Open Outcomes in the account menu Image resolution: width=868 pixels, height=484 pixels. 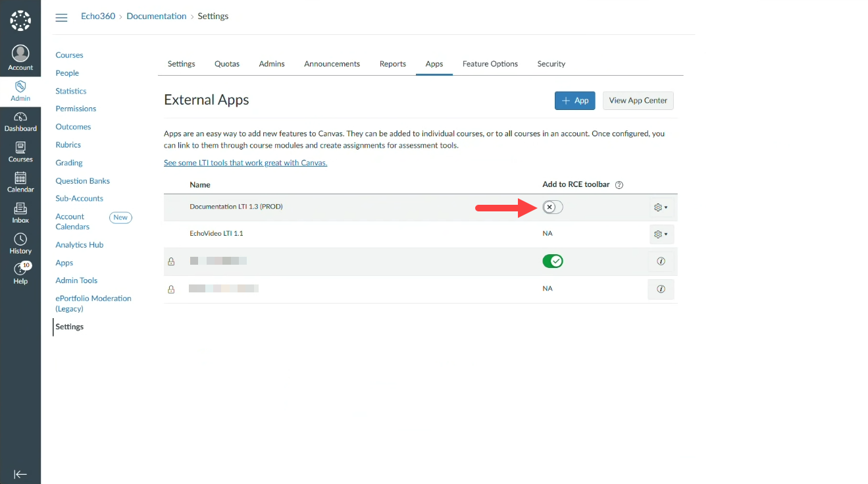click(73, 126)
